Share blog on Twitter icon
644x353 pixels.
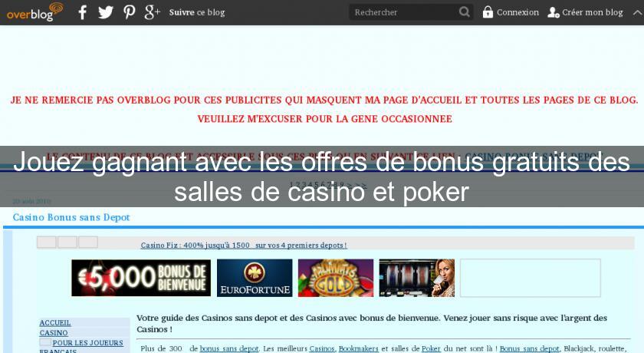[x=106, y=12]
